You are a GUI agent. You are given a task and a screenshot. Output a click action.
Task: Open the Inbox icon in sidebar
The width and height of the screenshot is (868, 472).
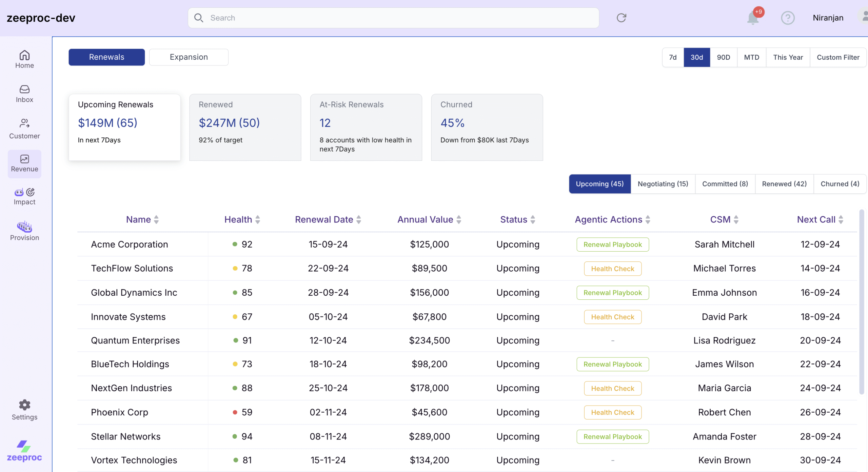point(24,89)
